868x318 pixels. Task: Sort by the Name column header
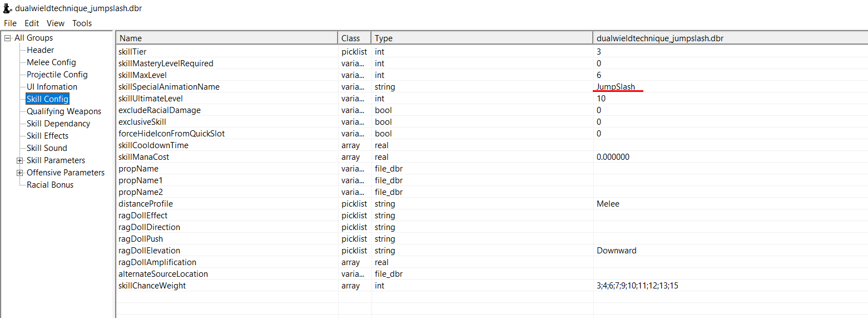point(227,38)
